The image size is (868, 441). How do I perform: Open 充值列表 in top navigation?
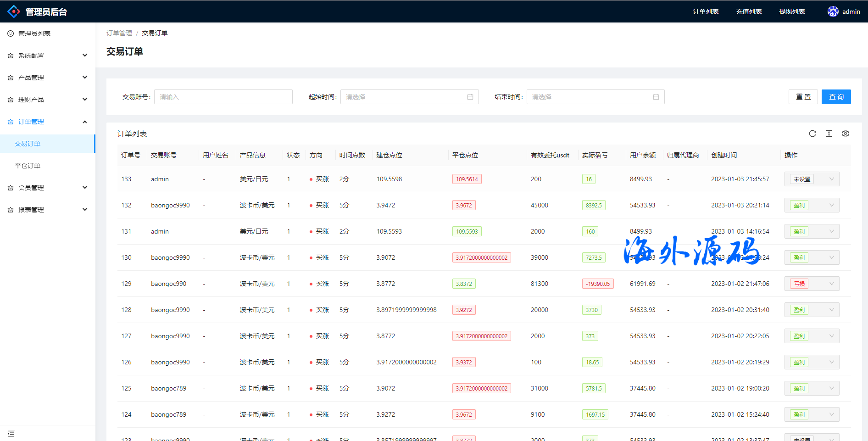[x=749, y=11]
